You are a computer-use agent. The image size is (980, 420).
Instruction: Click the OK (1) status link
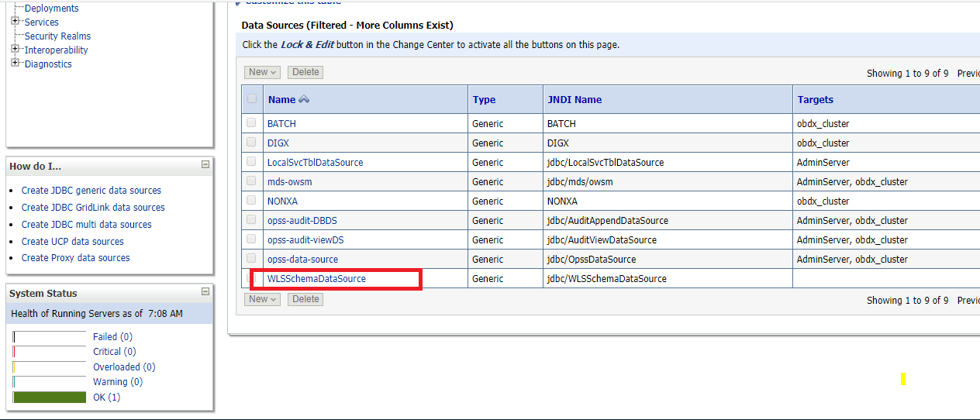point(107,398)
